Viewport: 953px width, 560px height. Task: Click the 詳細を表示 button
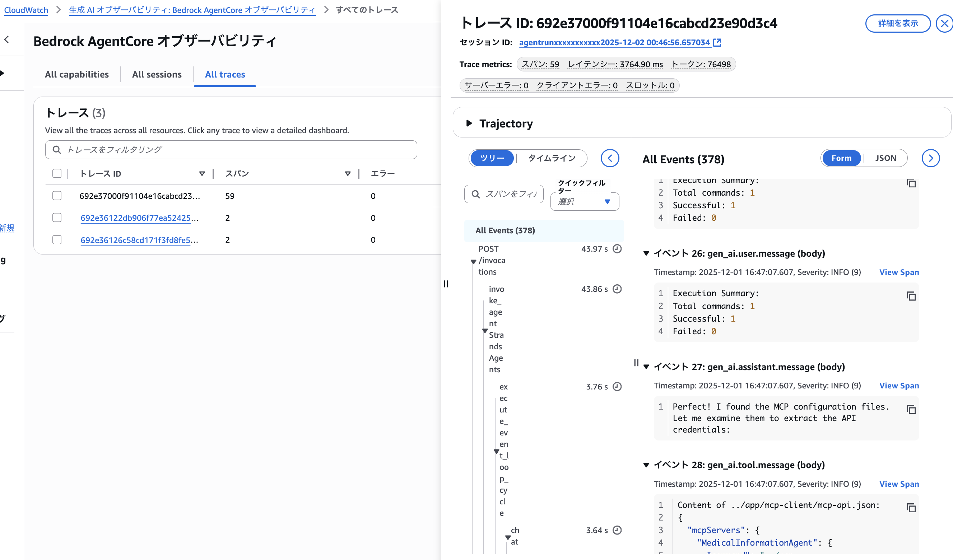[x=897, y=23]
